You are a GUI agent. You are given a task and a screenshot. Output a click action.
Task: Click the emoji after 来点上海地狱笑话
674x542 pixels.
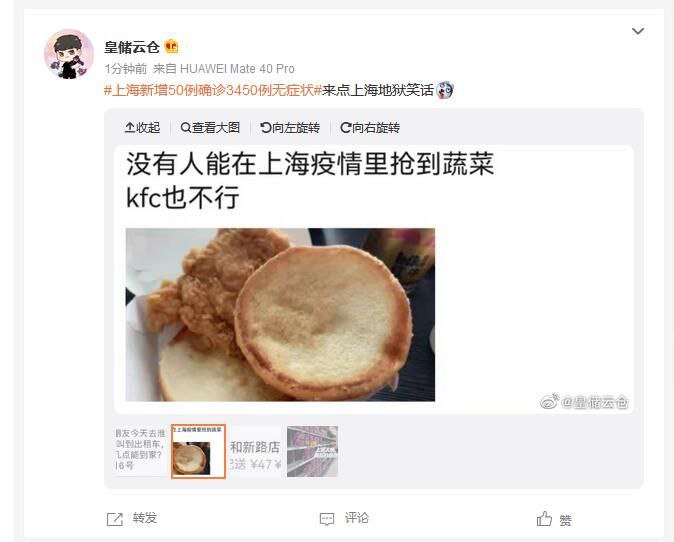pos(445,90)
